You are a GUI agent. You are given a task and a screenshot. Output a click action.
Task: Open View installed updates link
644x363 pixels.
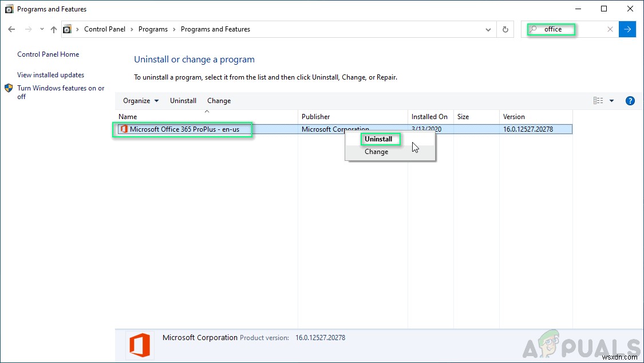50,75
